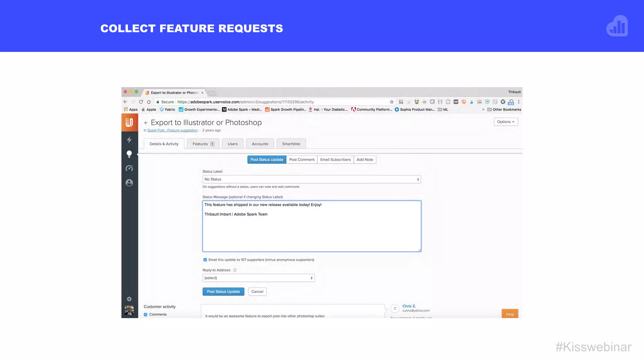
Task: Select the Post Comment option
Action: (x=302, y=160)
